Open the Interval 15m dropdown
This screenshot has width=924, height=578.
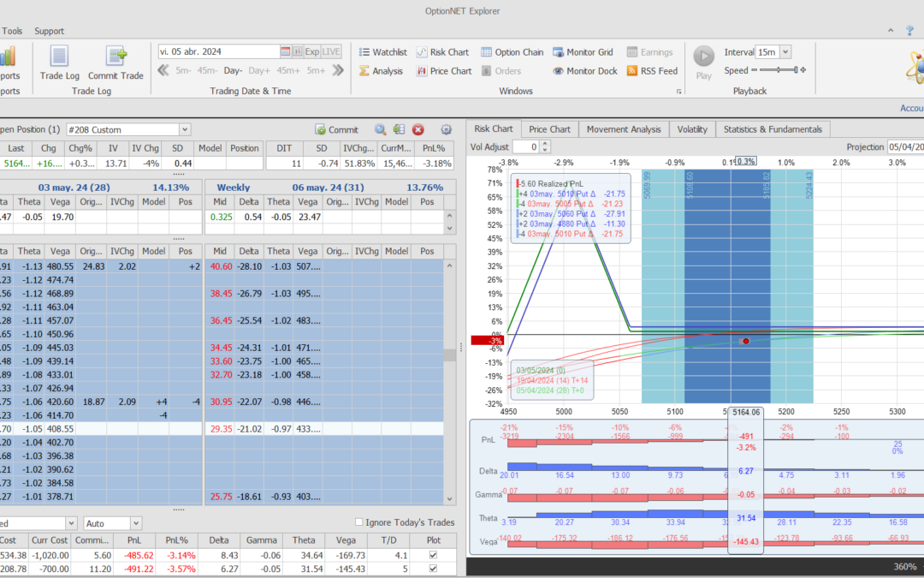click(x=785, y=52)
